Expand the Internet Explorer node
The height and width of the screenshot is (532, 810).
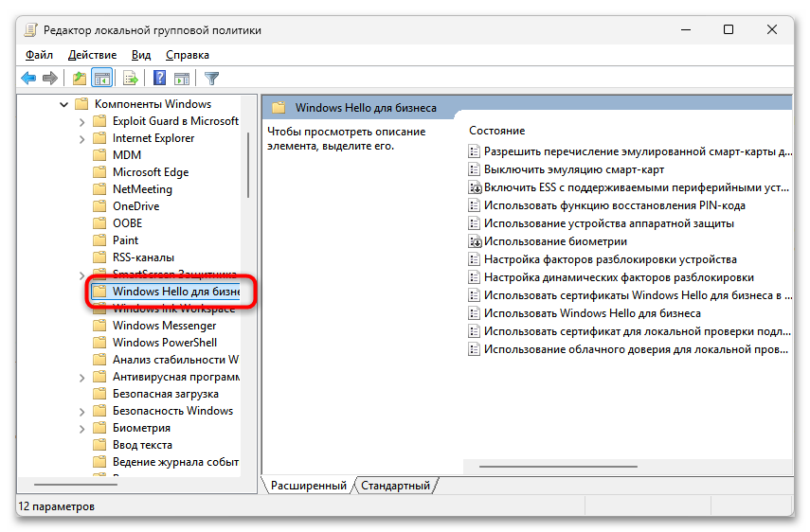[x=81, y=139]
